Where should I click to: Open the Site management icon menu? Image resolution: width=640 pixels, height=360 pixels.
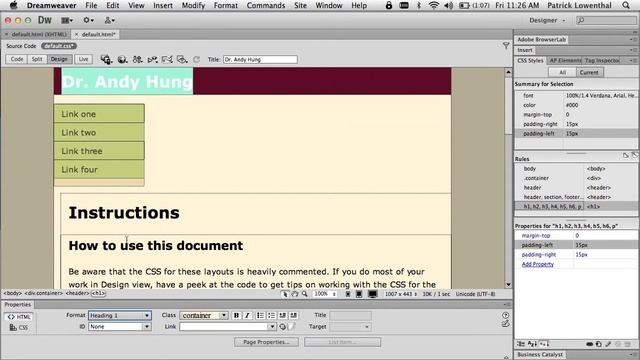[109, 20]
